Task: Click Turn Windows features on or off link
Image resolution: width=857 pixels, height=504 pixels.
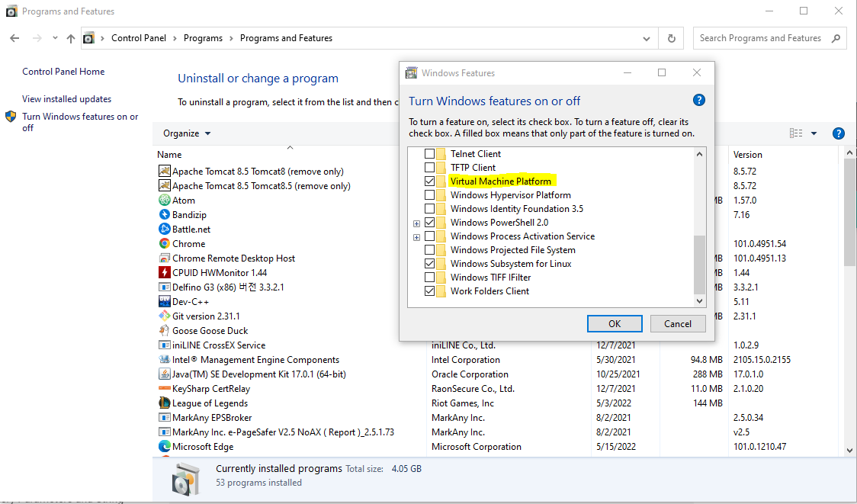Action: [80, 122]
